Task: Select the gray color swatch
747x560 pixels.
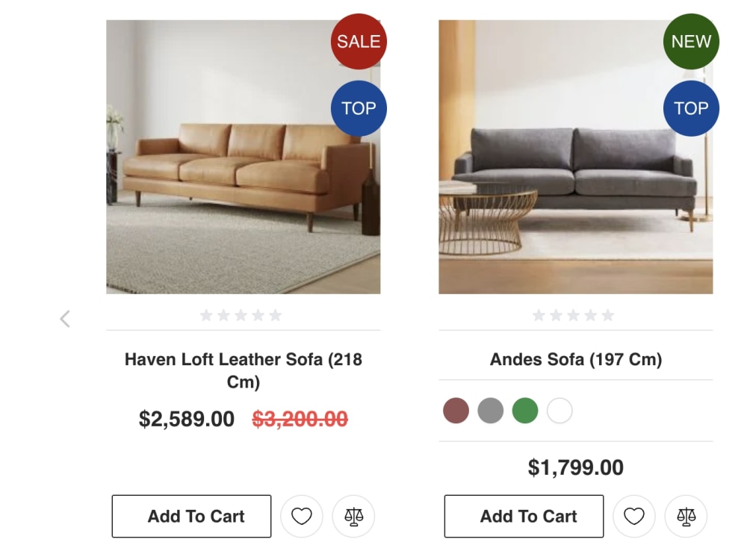Action: coord(490,411)
